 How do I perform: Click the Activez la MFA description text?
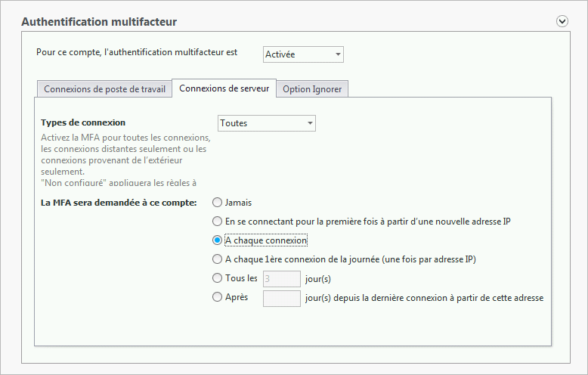click(125, 160)
